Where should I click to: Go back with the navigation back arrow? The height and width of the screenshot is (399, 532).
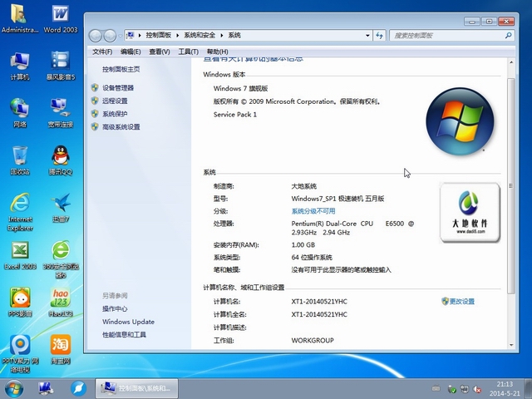pyautogui.click(x=96, y=36)
